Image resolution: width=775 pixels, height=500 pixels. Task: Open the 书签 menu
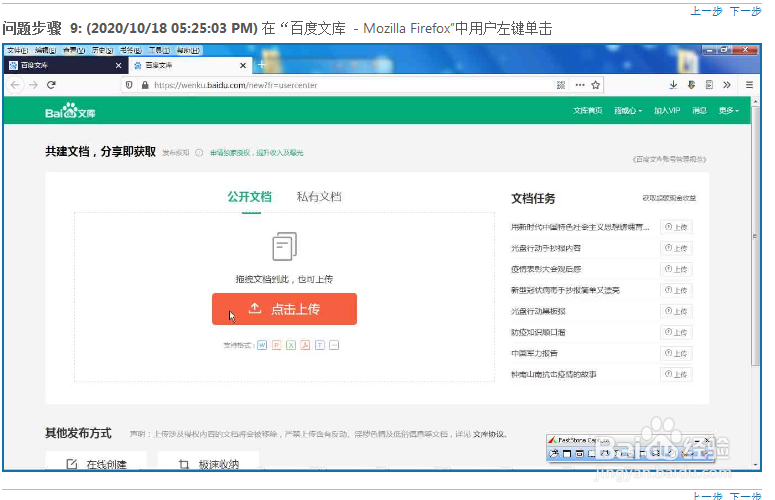coord(130,50)
